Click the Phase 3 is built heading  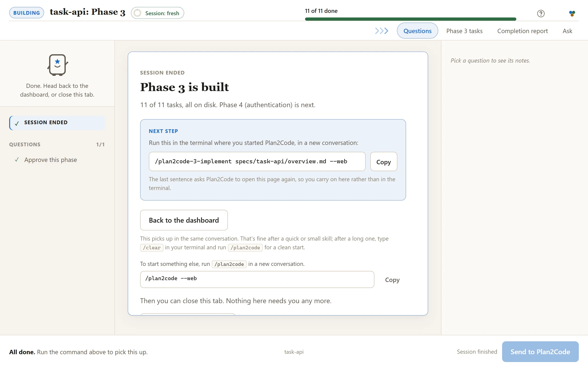coord(184,87)
